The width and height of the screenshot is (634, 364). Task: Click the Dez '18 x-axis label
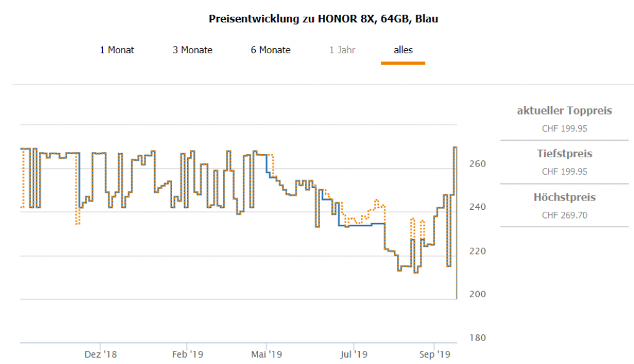[x=101, y=355]
